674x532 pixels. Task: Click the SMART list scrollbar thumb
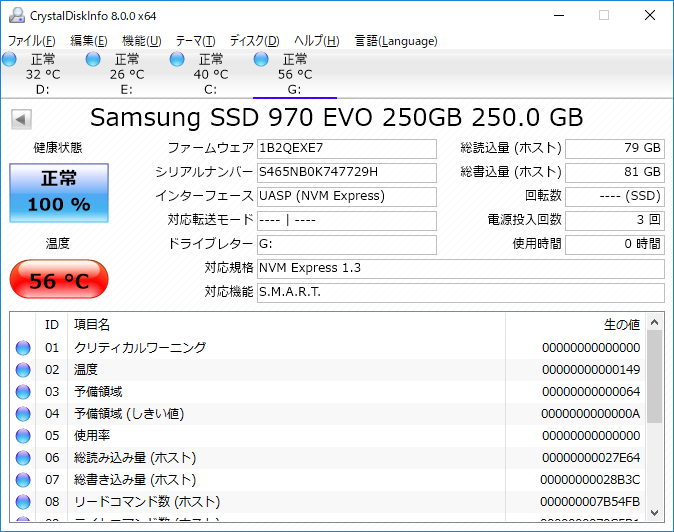655,377
